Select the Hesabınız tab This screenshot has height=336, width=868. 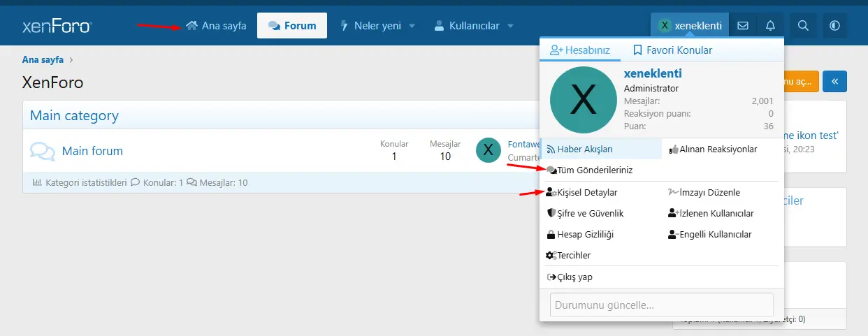[x=580, y=50]
